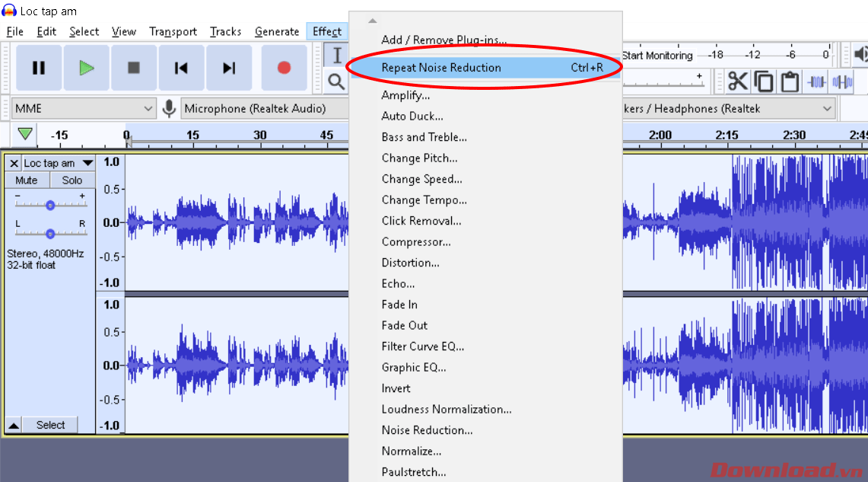The image size is (868, 482).
Task: Open the MME audio host dropdown
Action: coord(84,108)
